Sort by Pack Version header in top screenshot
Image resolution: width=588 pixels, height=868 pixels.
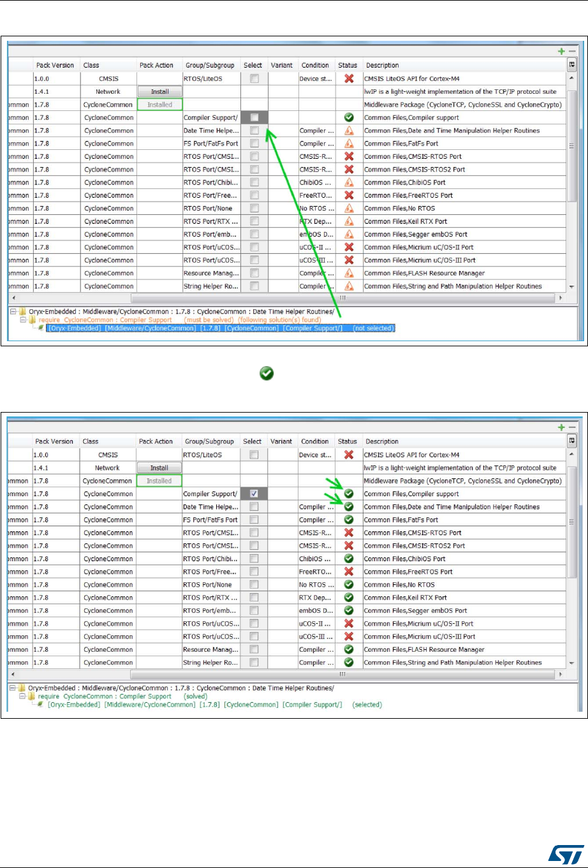tap(55, 65)
